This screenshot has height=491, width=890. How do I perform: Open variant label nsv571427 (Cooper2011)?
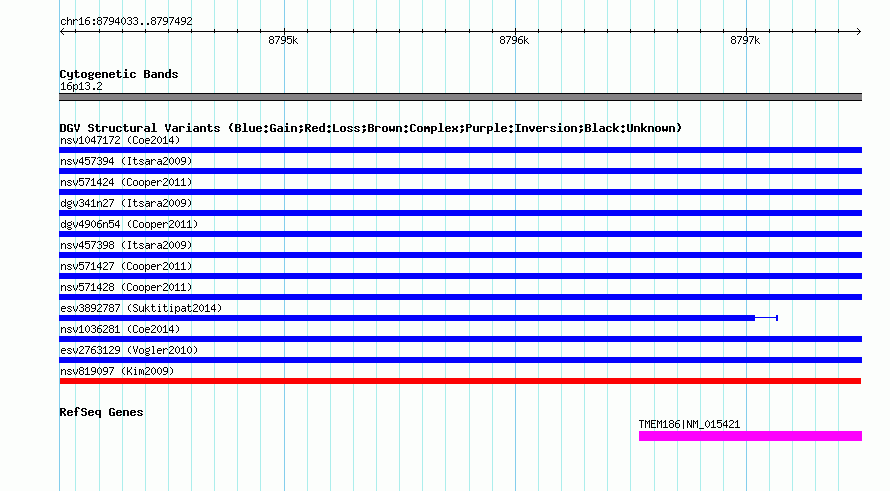click(126, 266)
